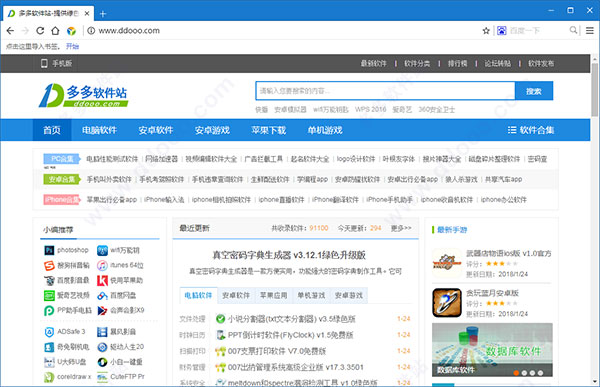The image size is (600, 387).
Task: Click the 开始 bookmark import link
Action: (72, 46)
